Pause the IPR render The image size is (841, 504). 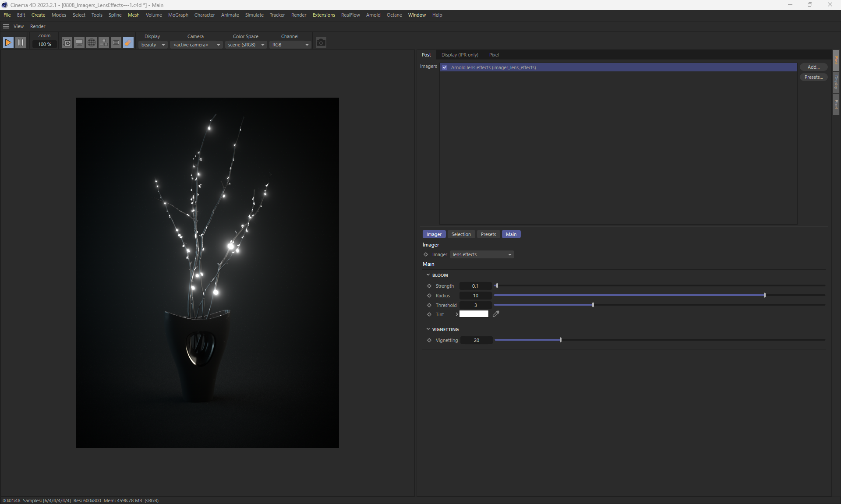click(x=21, y=42)
